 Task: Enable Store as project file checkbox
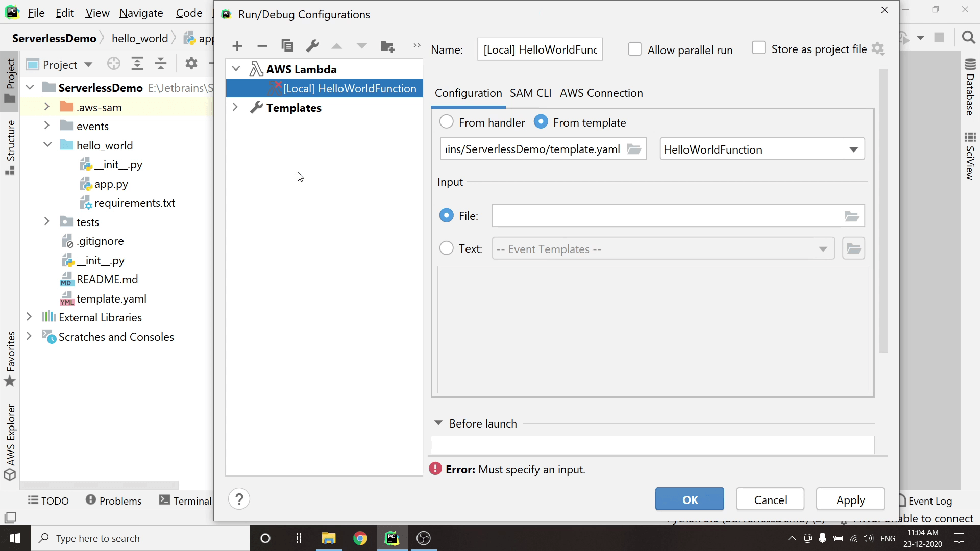tap(758, 48)
